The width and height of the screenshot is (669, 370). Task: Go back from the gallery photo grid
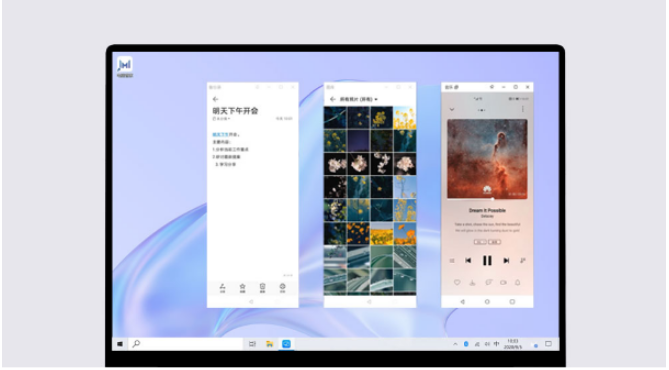(333, 99)
